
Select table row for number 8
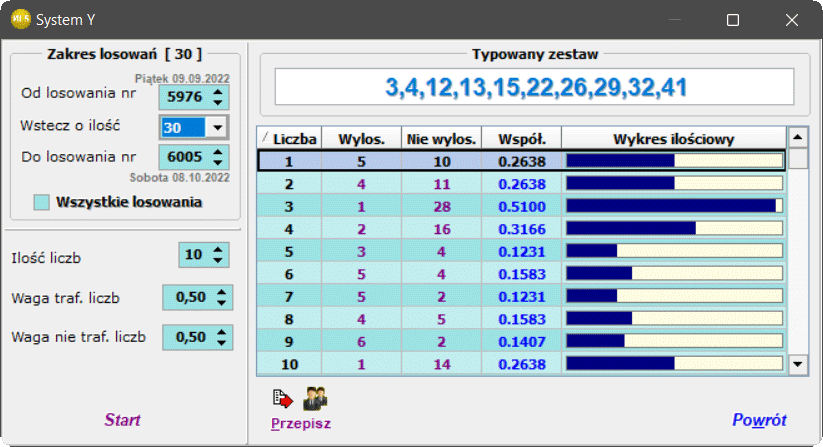(x=522, y=319)
